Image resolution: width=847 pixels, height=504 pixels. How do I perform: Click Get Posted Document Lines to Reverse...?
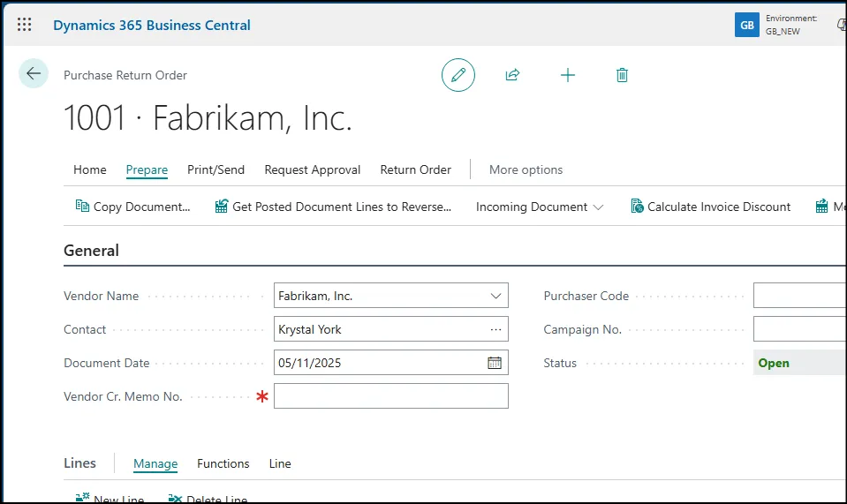[x=333, y=207]
